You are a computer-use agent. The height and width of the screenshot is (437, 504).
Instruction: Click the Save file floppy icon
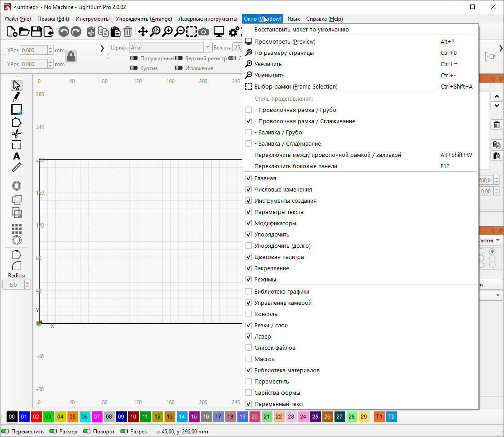point(36,31)
